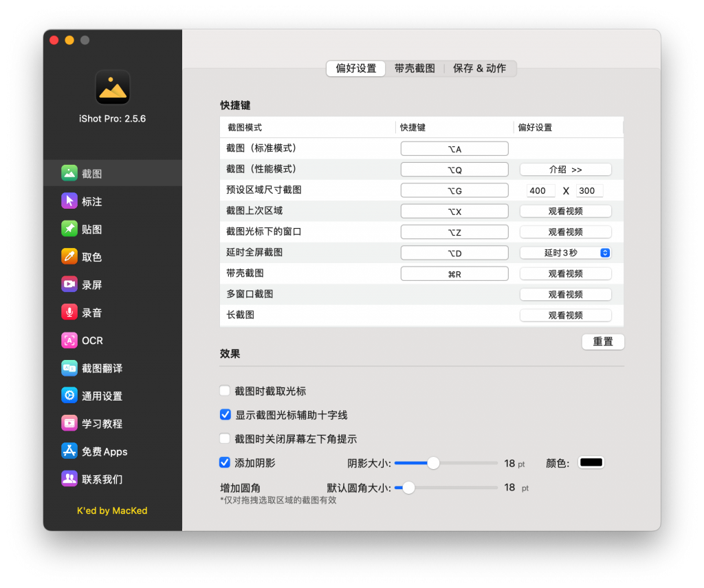The height and width of the screenshot is (588, 704).
Task: Enable 截图时关闭屏幕左下角提示 checkbox
Action: click(225, 439)
